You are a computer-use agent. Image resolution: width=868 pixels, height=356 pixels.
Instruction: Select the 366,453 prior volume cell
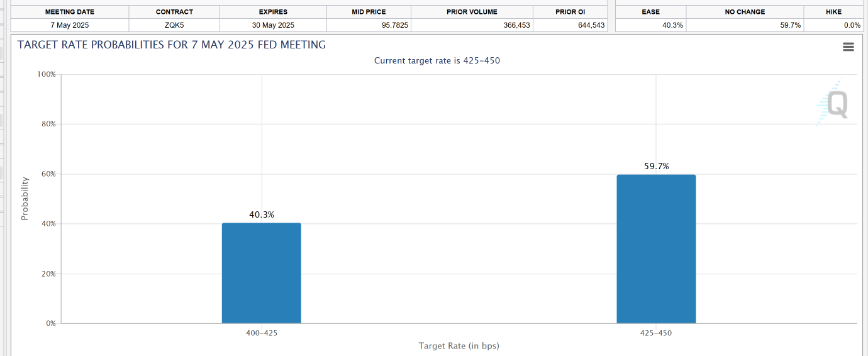point(472,25)
